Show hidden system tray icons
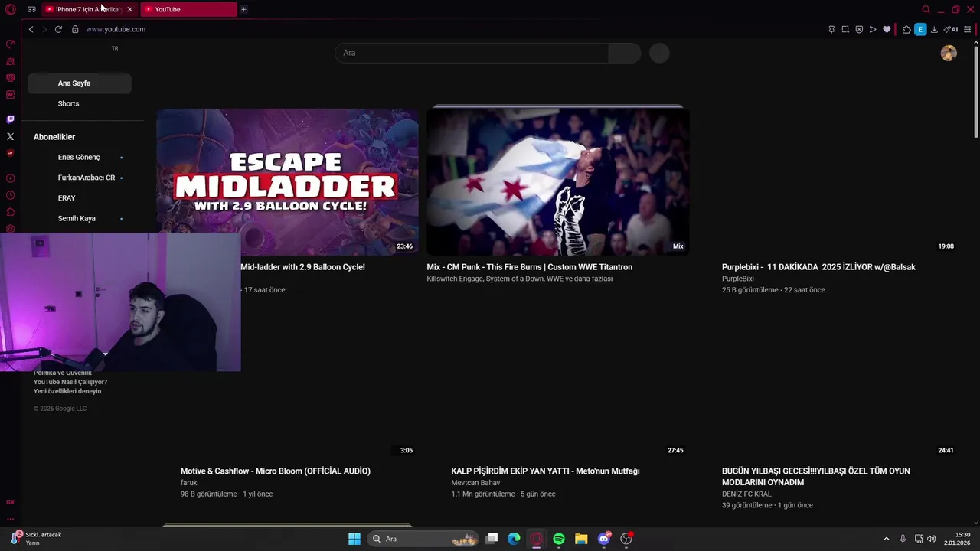The height and width of the screenshot is (551, 980). [x=887, y=539]
